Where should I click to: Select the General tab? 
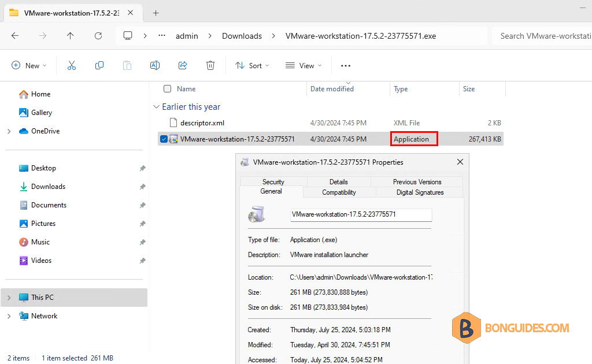[x=271, y=191]
